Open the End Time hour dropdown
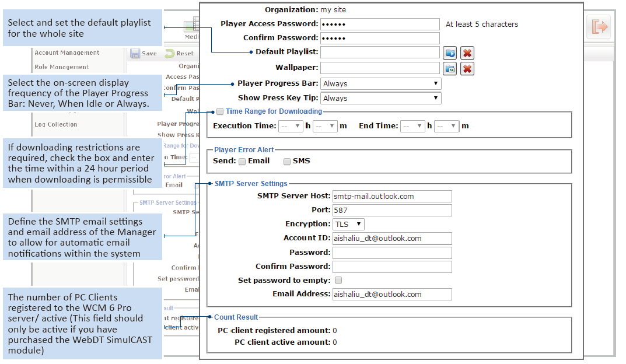Image resolution: width=626 pixels, height=364 pixels. pyautogui.click(x=413, y=126)
